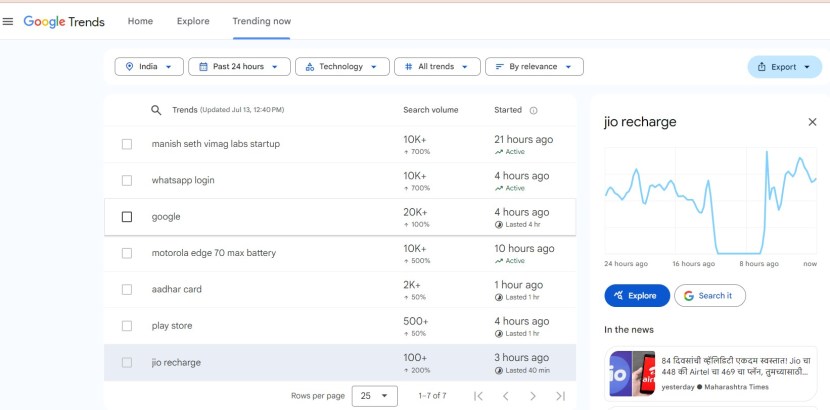
Task: Click the Search it button
Action: [x=710, y=296]
